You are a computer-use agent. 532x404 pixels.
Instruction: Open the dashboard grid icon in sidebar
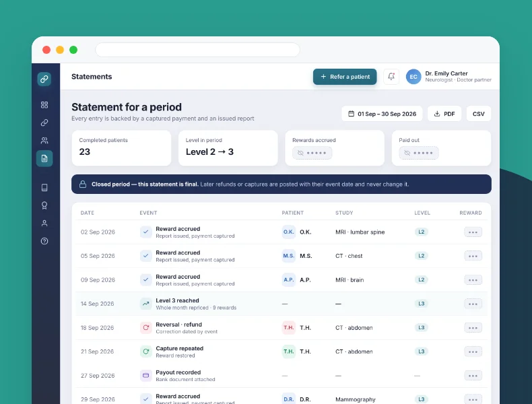44,105
